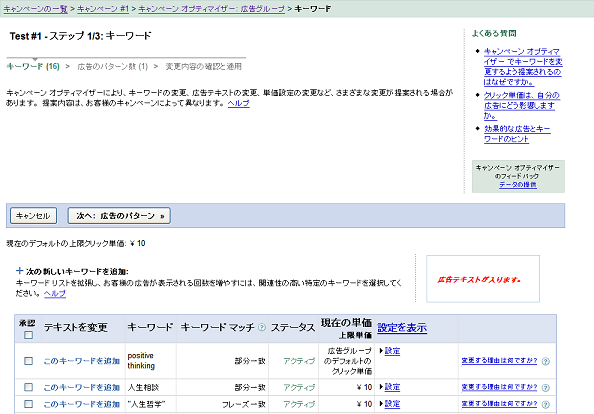Viewport: 594px width, 414px height.
Task: Click 現在の単価 column header
Action: coord(346,323)
